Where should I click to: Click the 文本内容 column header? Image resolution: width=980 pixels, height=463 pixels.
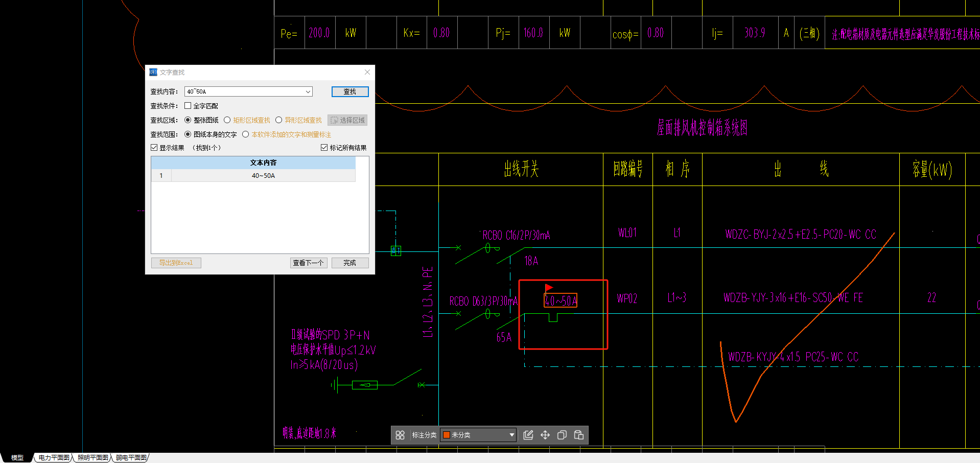[x=263, y=163]
